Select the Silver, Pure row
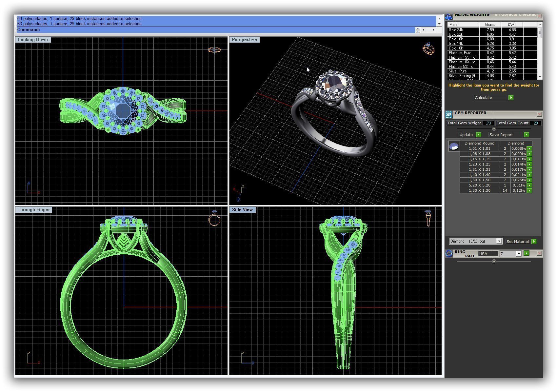 click(x=492, y=71)
